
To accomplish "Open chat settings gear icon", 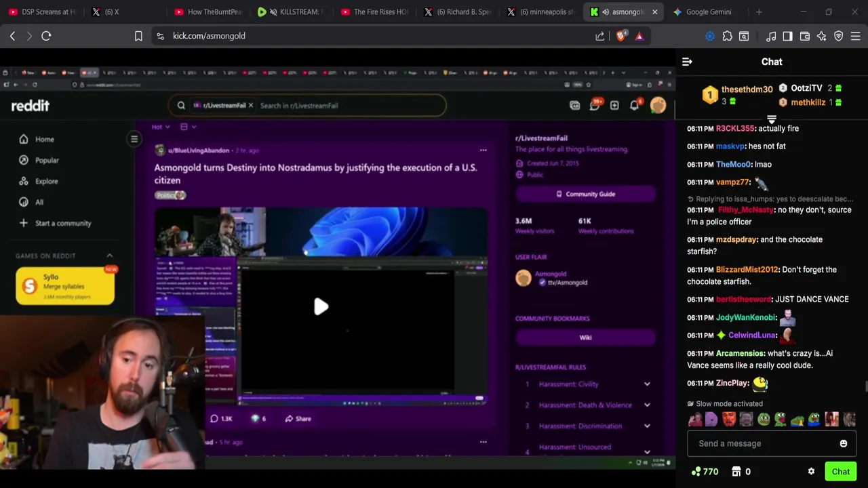I will [811, 472].
